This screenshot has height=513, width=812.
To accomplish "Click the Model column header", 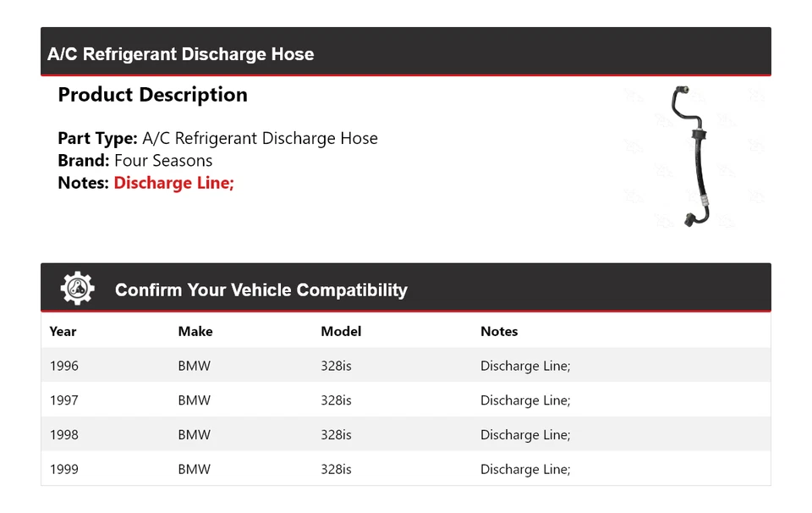I will click(x=341, y=331).
